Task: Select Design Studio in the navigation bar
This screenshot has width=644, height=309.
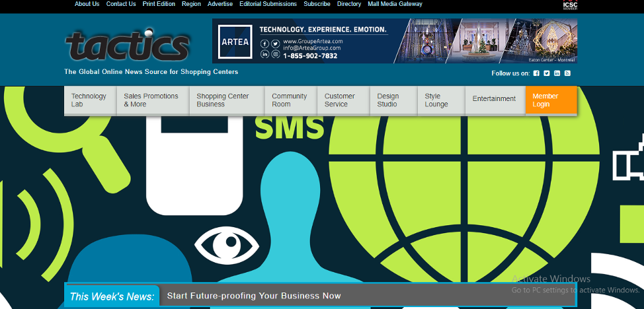Action: [388, 100]
